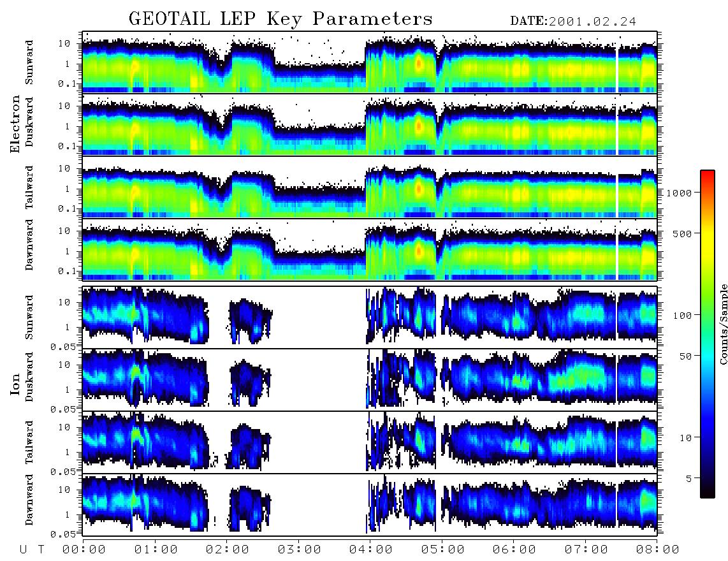The image size is (728, 561).
Task: Click the Ion "Dawnward" axis label
Action: (29, 500)
